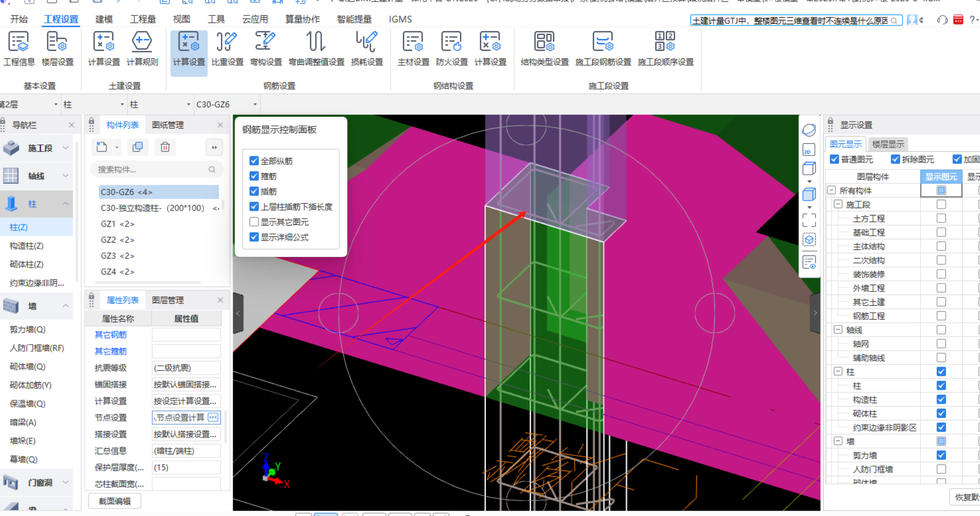
Task: Click 截面编辑 button
Action: click(115, 501)
